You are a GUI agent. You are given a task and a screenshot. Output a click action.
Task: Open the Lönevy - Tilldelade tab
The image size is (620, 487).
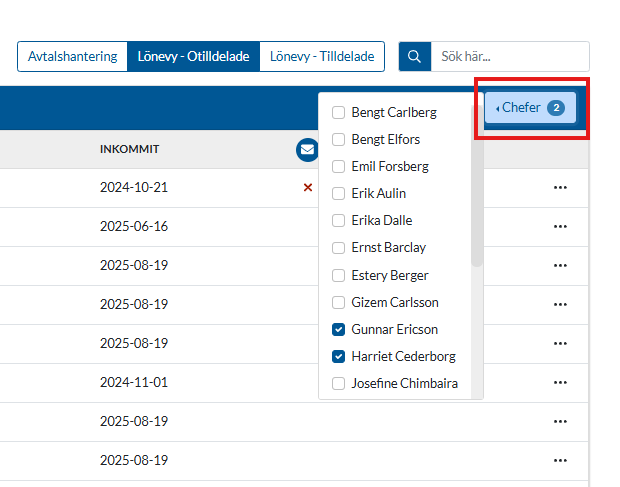[x=321, y=57]
